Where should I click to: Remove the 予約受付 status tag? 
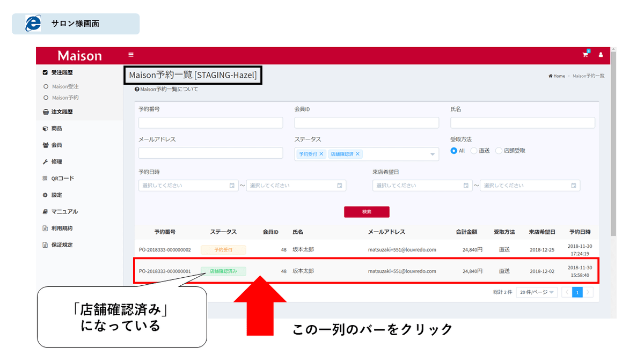pos(321,154)
